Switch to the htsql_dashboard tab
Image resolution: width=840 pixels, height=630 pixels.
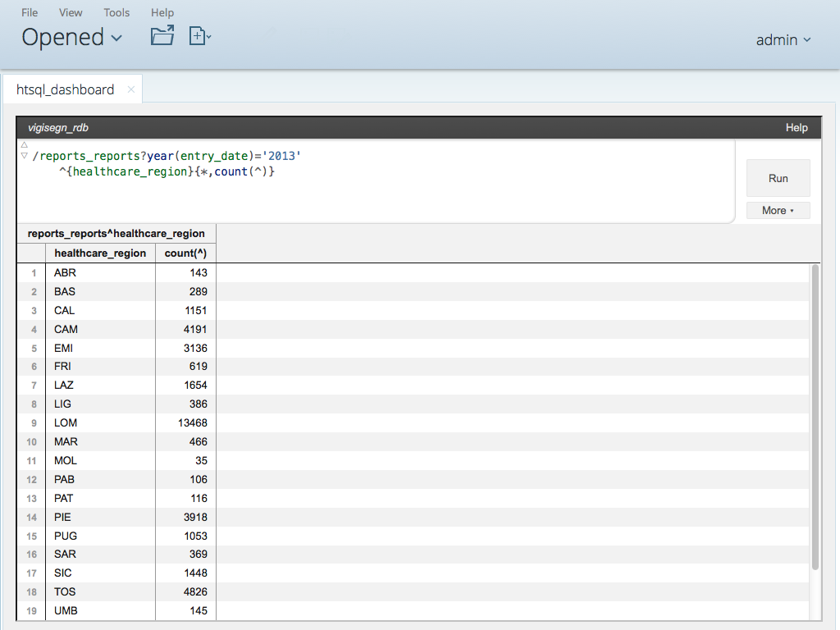click(65, 89)
